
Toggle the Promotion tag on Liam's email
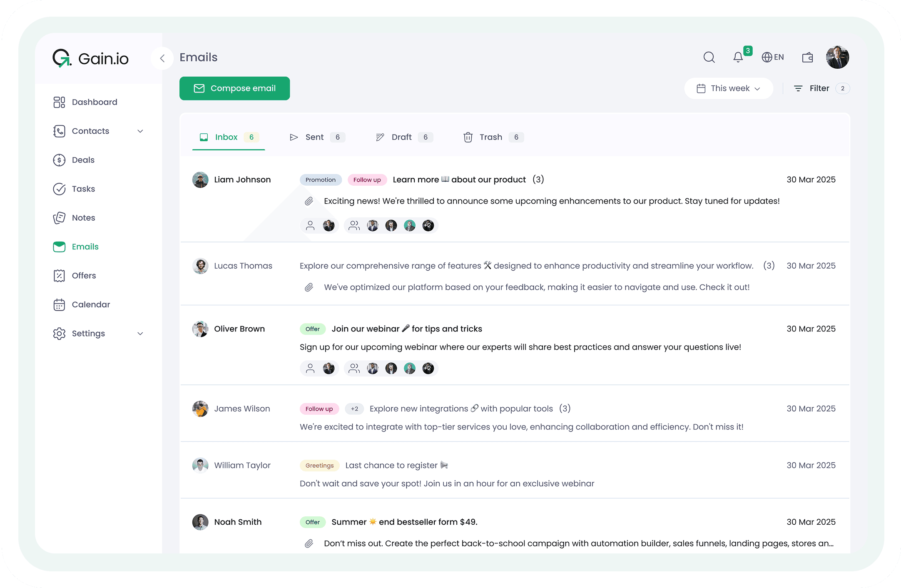click(321, 179)
